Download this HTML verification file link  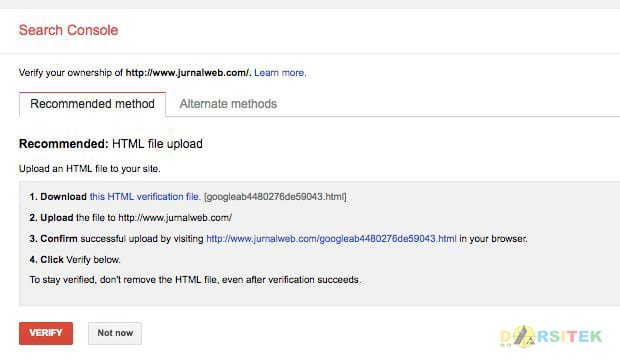(145, 197)
